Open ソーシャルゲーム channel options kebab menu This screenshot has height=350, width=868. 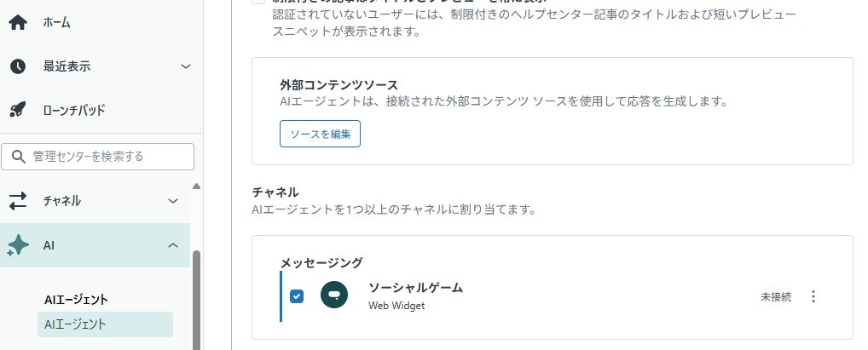[813, 296]
